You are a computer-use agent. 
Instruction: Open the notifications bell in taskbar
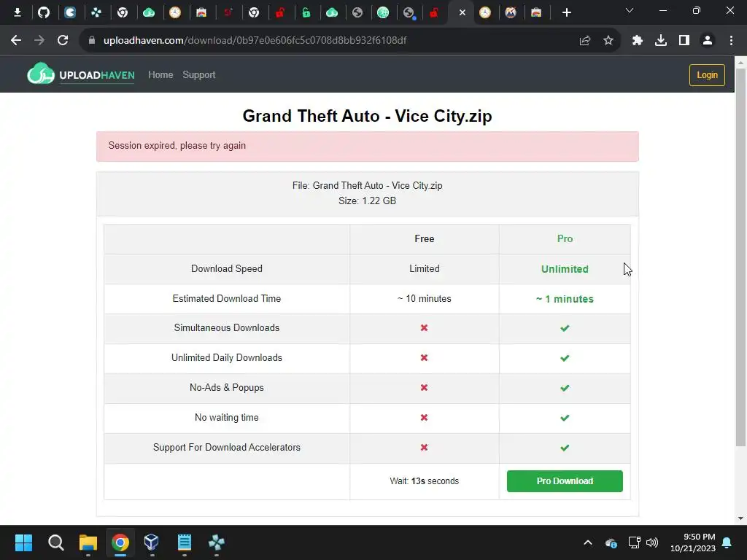coord(727,542)
